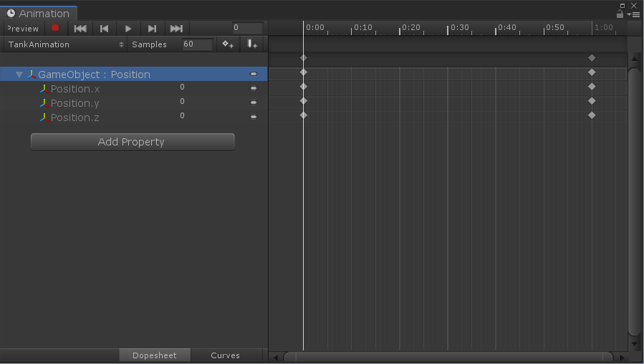Select summary keyframe at 0:00
The image size is (644, 364).
[304, 58]
